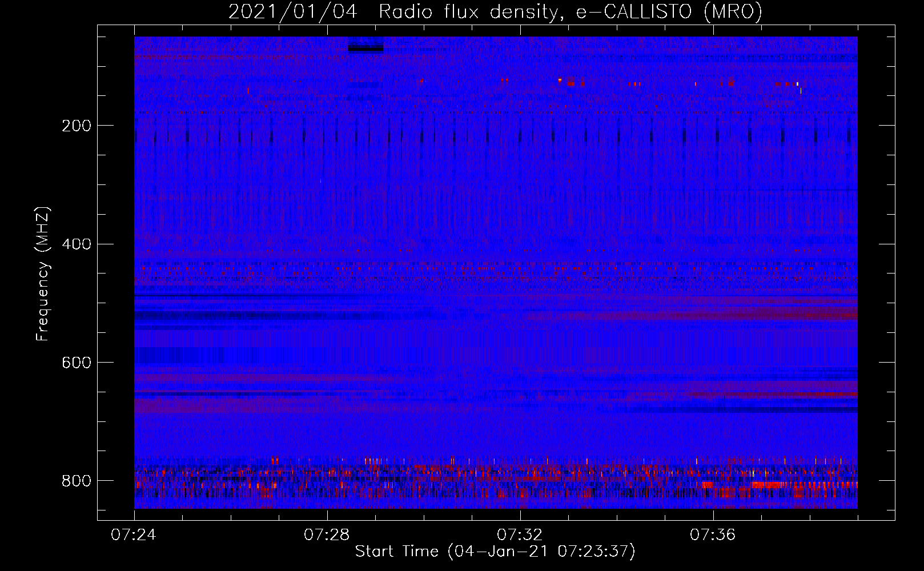This screenshot has height=571, width=924.
Task: Click the 07:32 time tick label
Action: 520,535
